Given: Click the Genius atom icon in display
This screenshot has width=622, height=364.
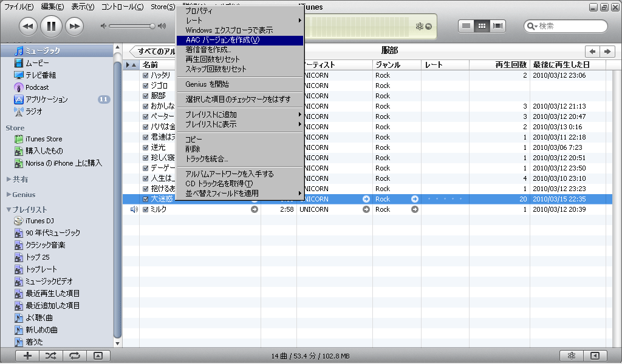Looking at the screenshot, I should point(419,27).
